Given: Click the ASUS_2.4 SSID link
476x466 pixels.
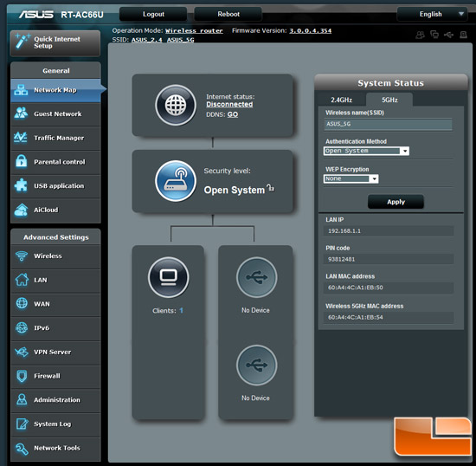Looking at the screenshot, I should click(146, 40).
